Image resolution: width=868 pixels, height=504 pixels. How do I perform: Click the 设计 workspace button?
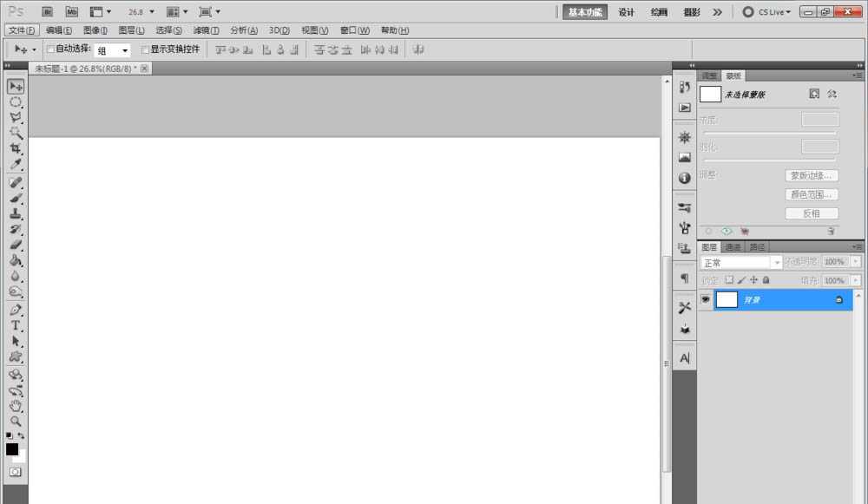point(626,12)
